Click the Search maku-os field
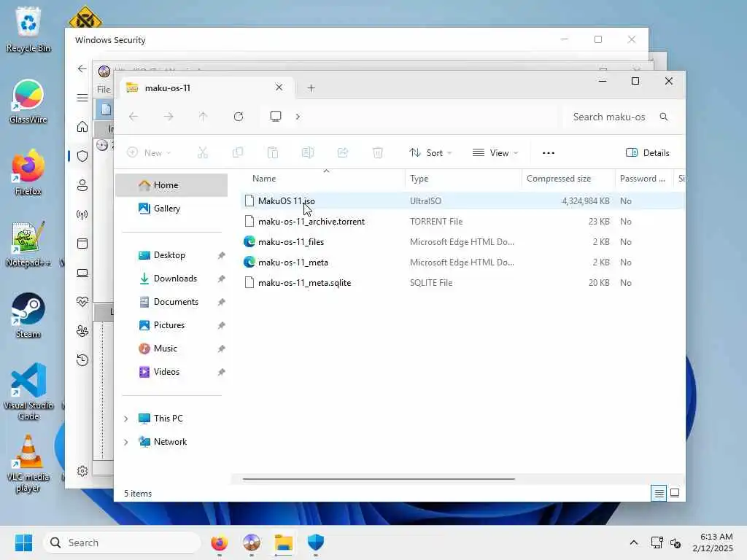 (x=619, y=117)
